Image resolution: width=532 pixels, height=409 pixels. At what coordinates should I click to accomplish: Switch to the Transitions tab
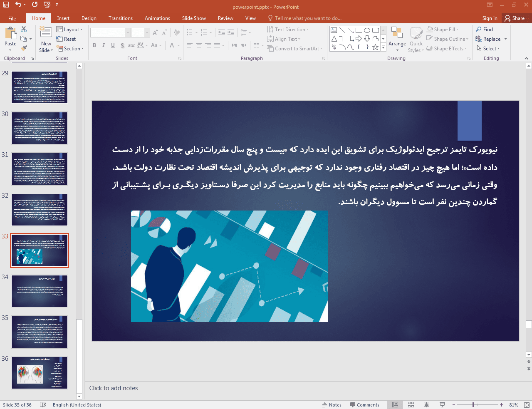tap(121, 18)
